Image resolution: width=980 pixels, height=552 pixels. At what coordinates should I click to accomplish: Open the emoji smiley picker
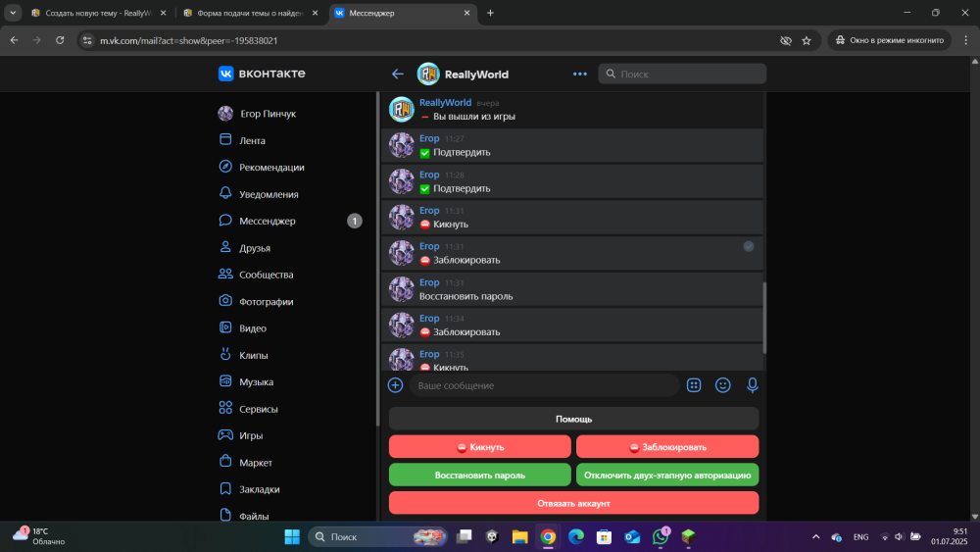[x=722, y=385]
